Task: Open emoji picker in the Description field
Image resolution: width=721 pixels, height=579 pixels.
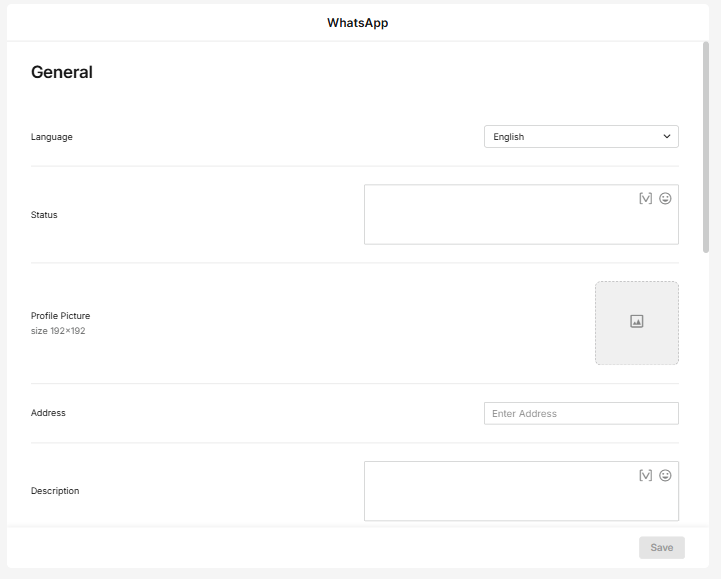Action: [665, 475]
